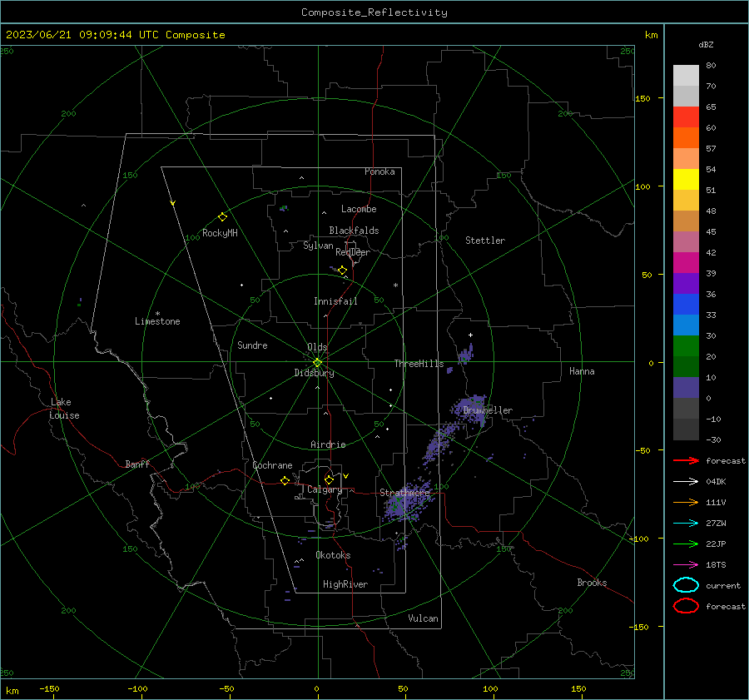Click the Blackfalds city label
This screenshot has height=700, width=749.
pos(354,231)
